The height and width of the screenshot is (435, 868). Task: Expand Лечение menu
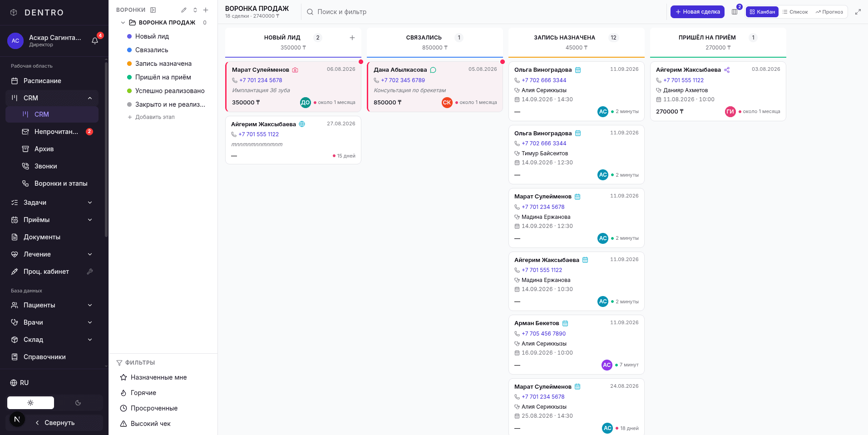coord(52,254)
